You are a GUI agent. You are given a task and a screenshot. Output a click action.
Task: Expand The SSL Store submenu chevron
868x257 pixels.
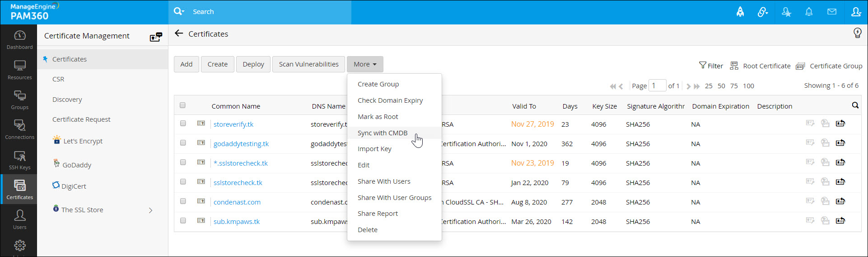(151, 210)
